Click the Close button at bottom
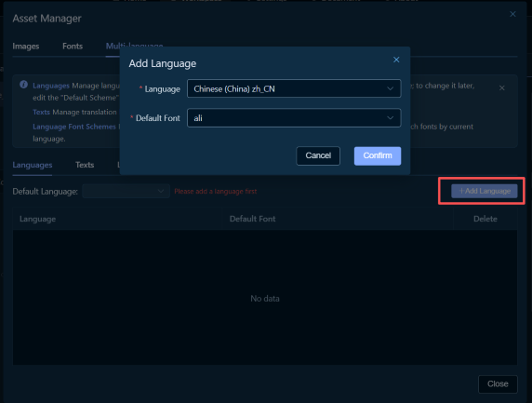The height and width of the screenshot is (403, 532). tap(498, 384)
